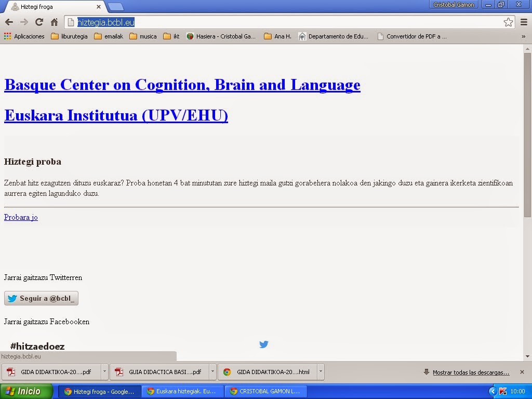Click the taskbar clock showing 10:00
532x399 pixels.
click(x=517, y=392)
